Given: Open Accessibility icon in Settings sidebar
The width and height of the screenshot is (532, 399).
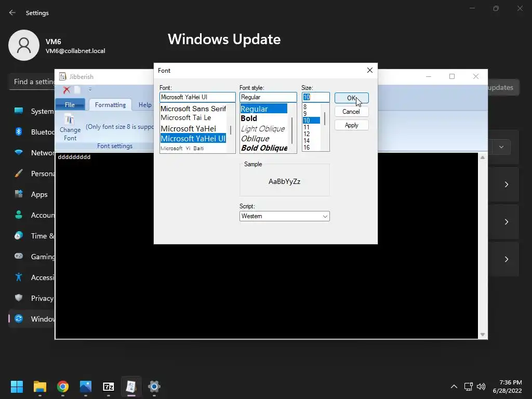Looking at the screenshot, I should pos(19,277).
